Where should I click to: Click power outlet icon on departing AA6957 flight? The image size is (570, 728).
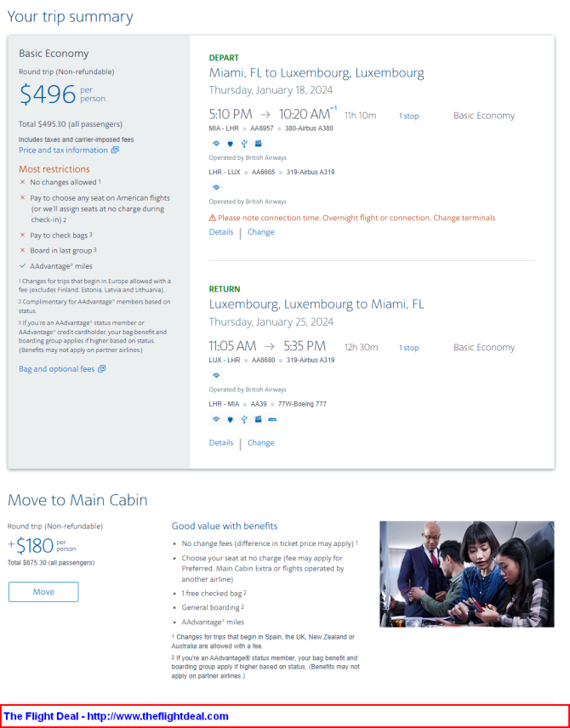tap(230, 144)
